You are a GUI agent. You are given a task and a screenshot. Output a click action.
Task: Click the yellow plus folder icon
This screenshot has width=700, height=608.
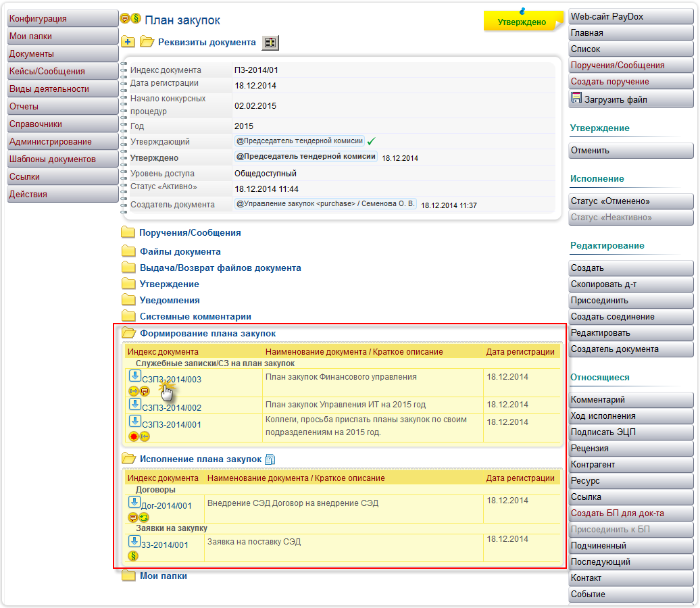(128, 43)
